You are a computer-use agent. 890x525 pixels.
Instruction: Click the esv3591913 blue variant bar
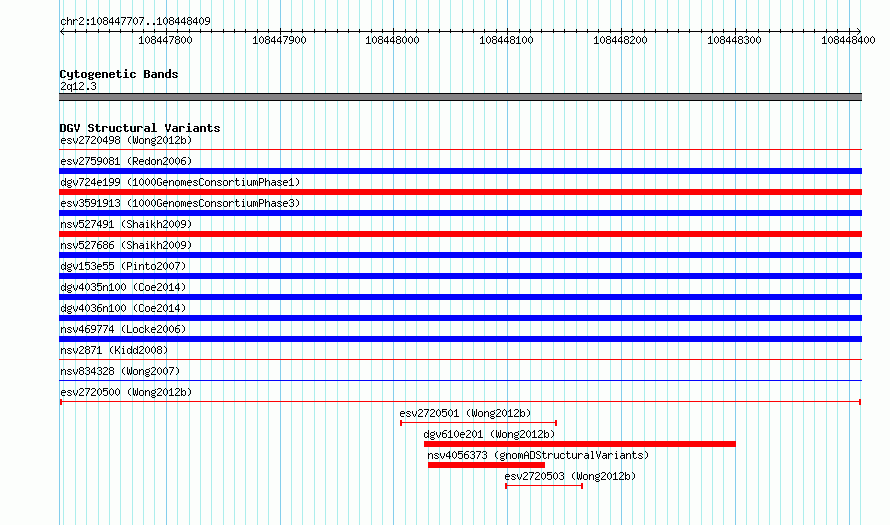pos(460,213)
